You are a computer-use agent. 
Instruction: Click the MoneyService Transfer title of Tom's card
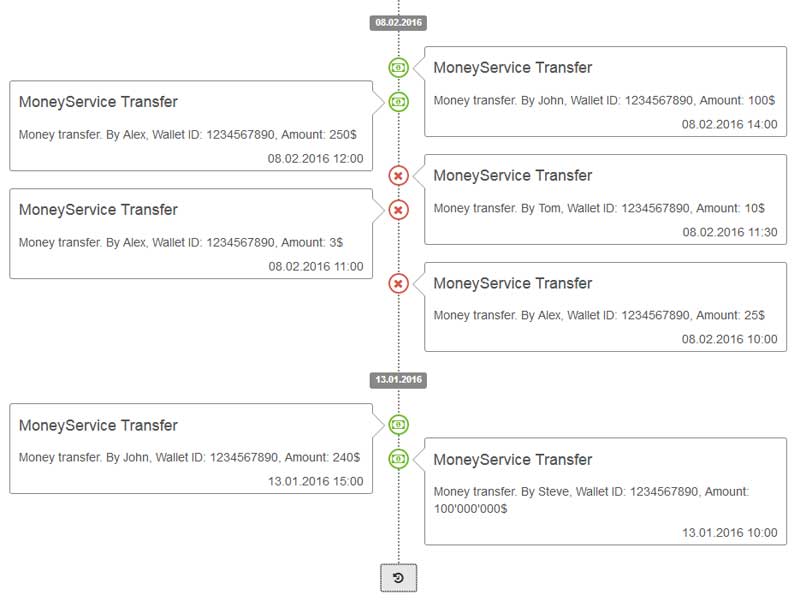click(x=513, y=175)
